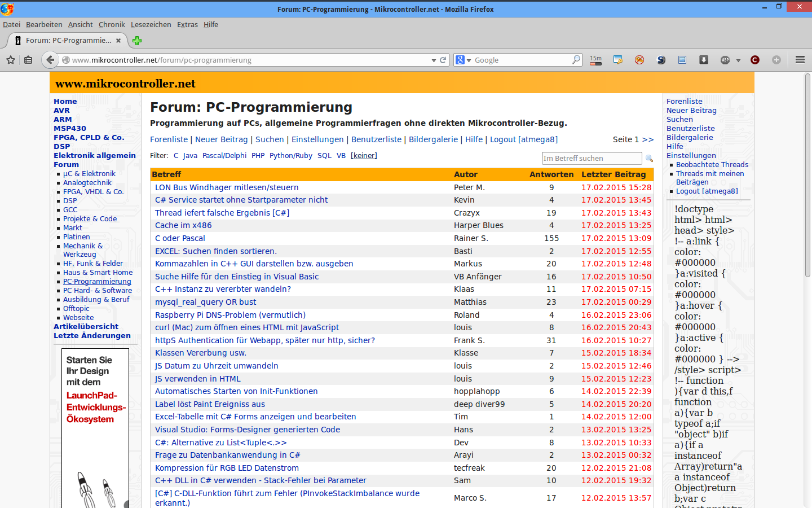The width and height of the screenshot is (812, 508).
Task: Open Bildergalerie in right sidebar
Action: (x=690, y=138)
